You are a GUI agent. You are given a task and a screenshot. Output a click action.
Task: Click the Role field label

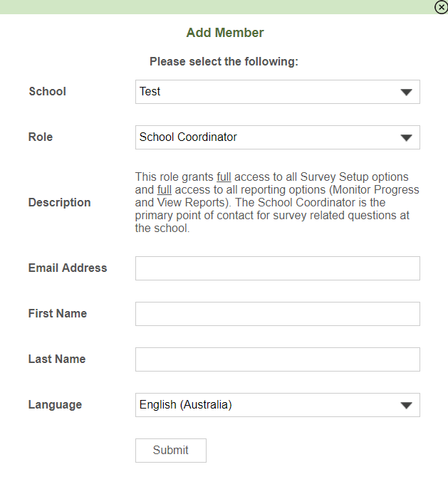click(x=41, y=137)
